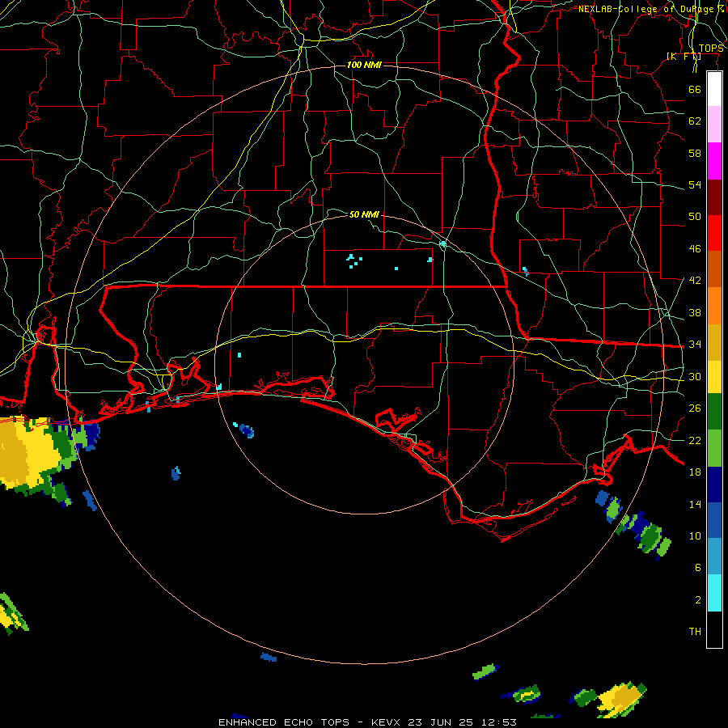Pick the gold swatch in the legend
Screen dimensions: 728x728
pyautogui.click(x=714, y=342)
